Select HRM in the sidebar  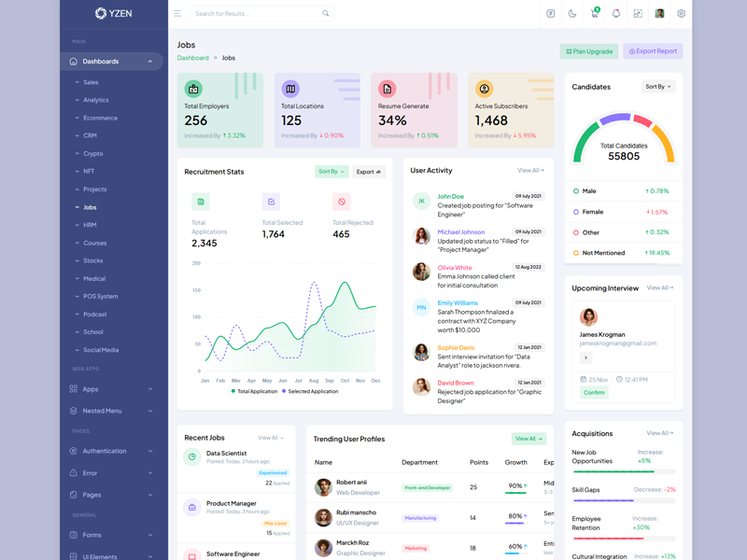coord(90,225)
